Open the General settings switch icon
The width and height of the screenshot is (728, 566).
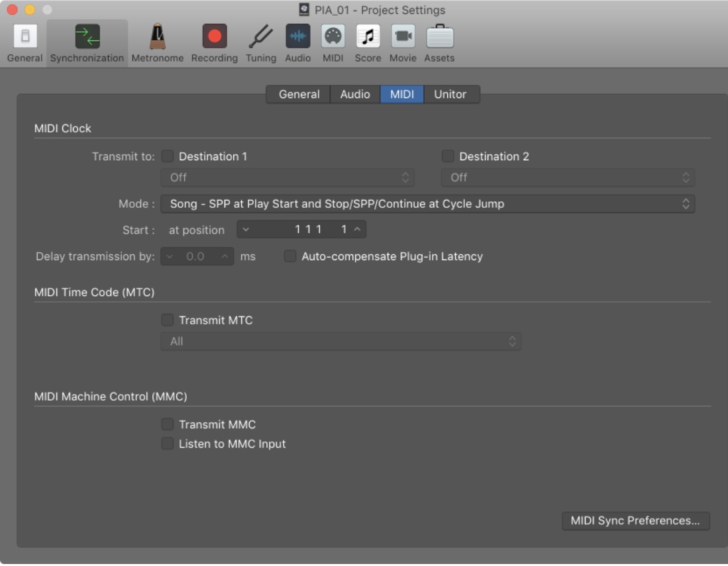click(x=25, y=36)
